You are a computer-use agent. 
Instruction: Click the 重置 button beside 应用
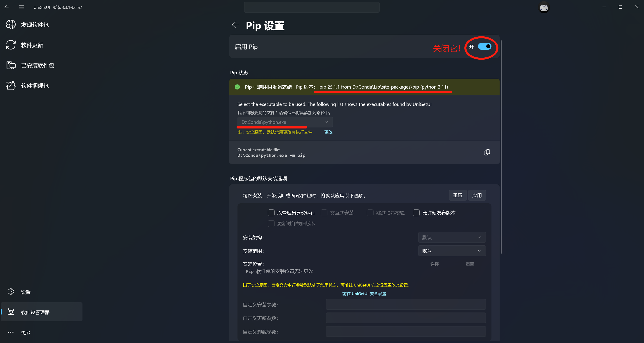458,195
